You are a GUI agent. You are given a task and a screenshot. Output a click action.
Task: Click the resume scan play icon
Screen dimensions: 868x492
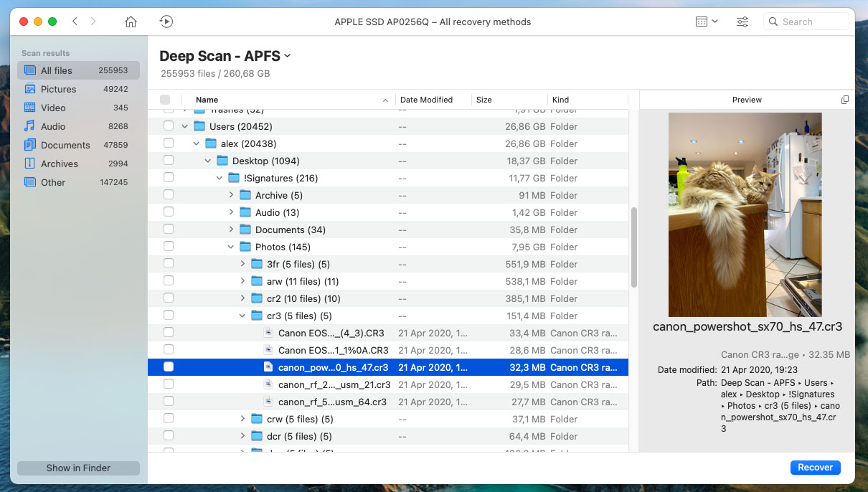pyautogui.click(x=166, y=22)
